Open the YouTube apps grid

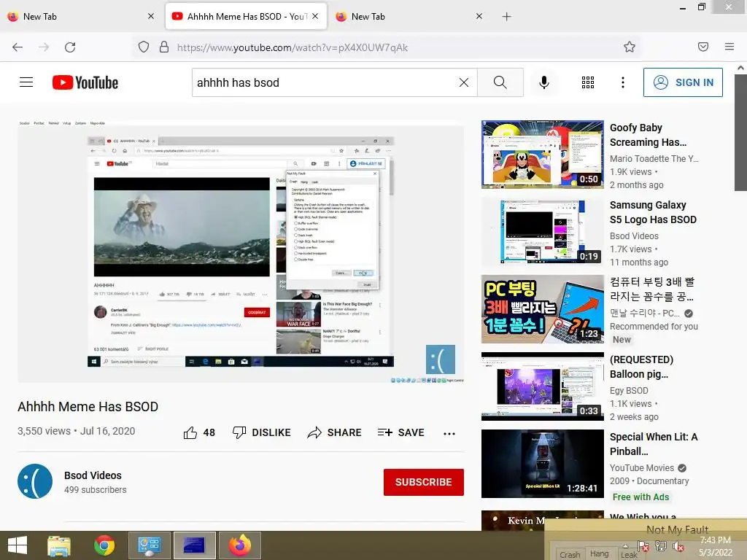[588, 82]
